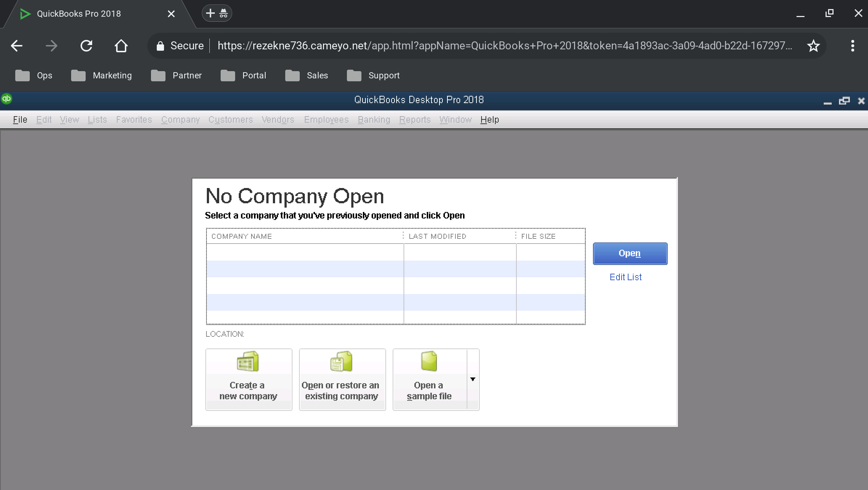Click the browser back arrow

17,46
